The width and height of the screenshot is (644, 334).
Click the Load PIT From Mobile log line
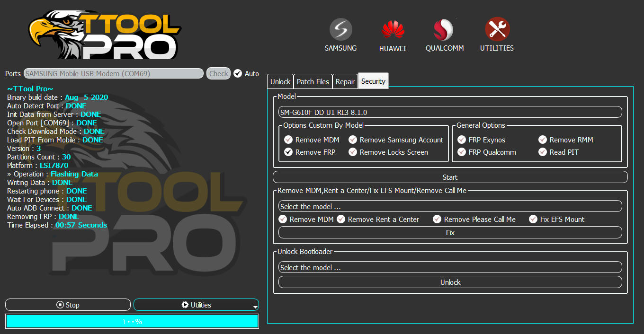click(55, 140)
